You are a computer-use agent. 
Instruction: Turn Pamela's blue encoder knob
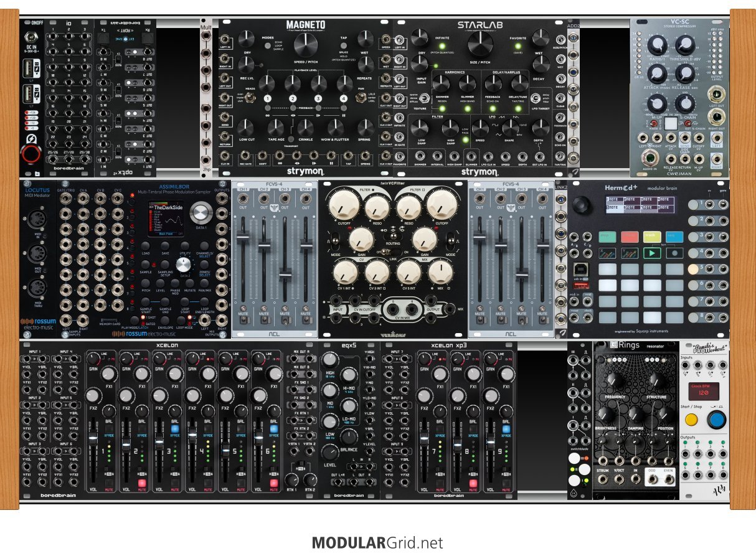(x=718, y=421)
